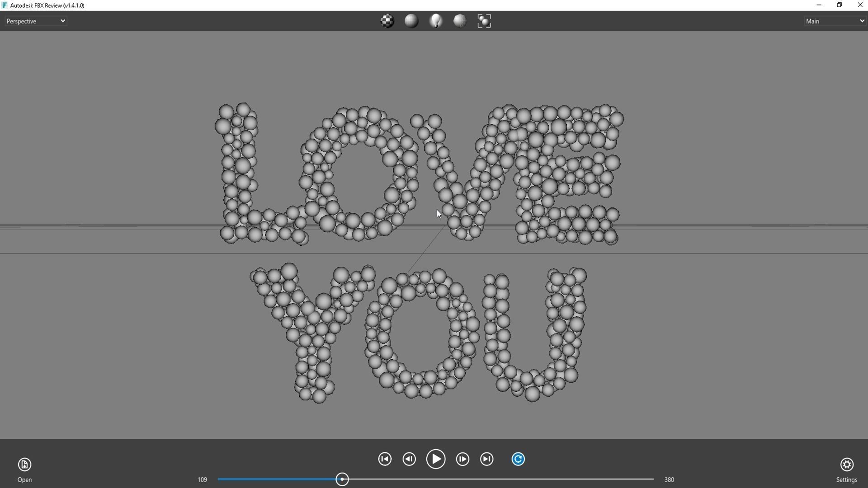
Task: Open the Main take dropdown
Action: click(x=835, y=21)
